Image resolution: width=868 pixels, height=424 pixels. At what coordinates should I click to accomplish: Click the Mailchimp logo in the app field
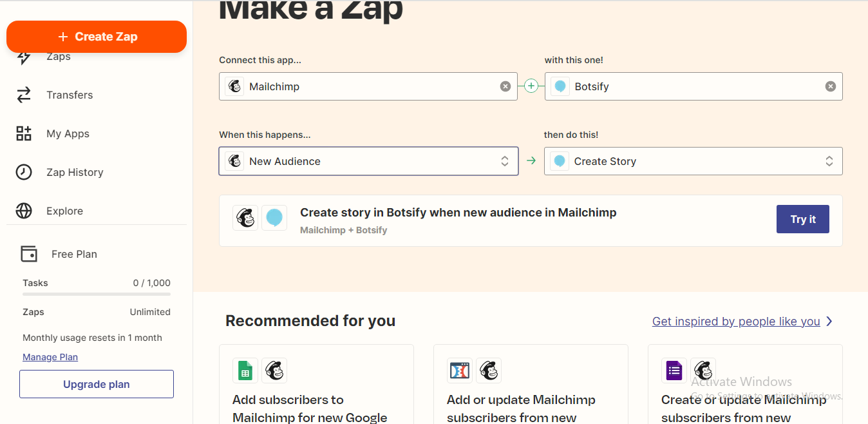(x=235, y=86)
